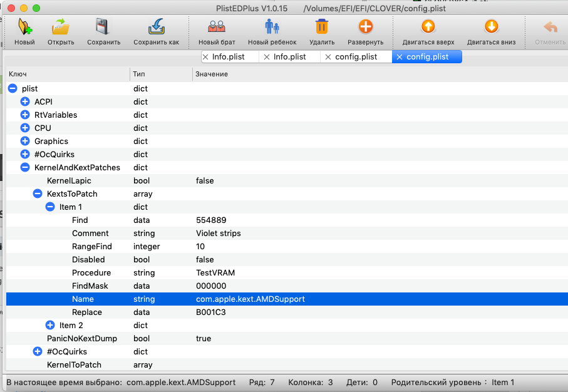Select the KernelToPatch row
568x392 pixels.
[x=287, y=365]
